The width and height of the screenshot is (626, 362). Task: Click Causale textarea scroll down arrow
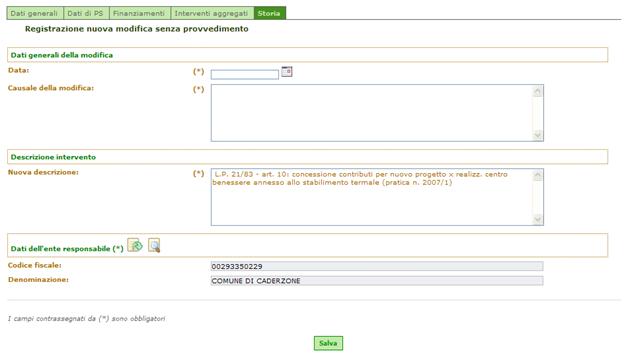[x=538, y=135]
